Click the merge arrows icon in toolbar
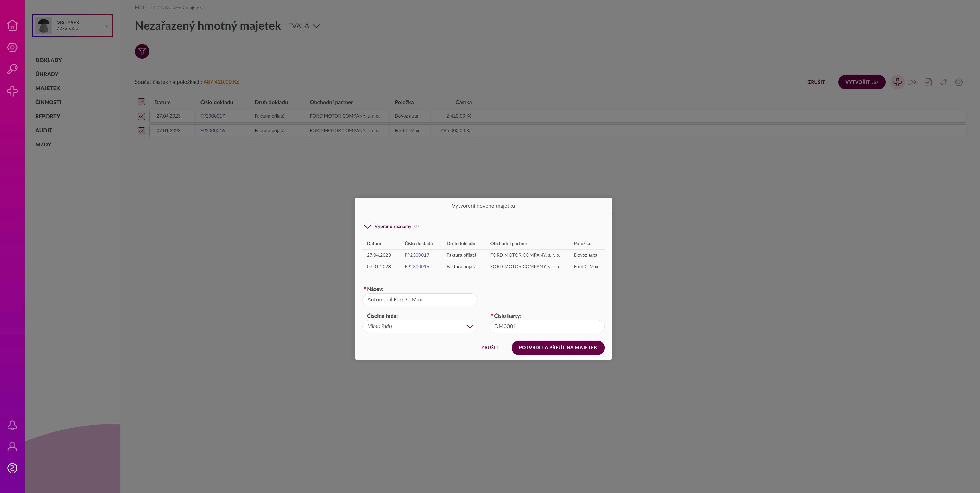The width and height of the screenshot is (980, 493). 913,82
